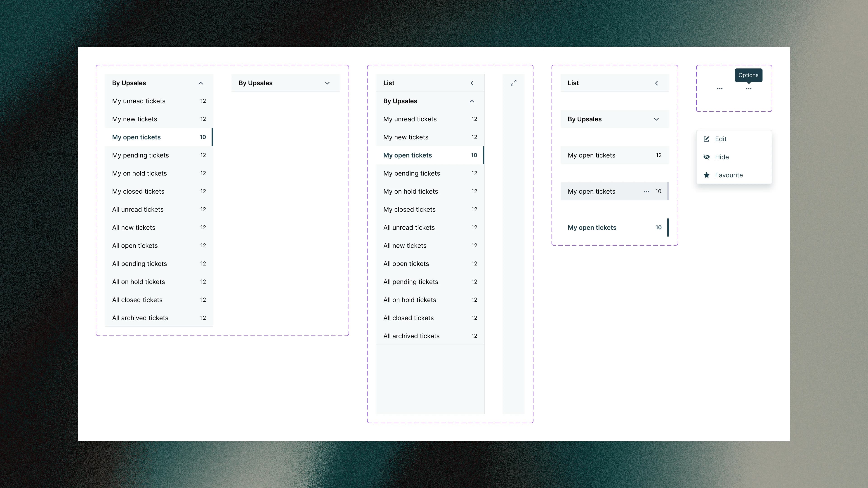Open All archived tickets in the first list
The image size is (868, 488).
click(x=140, y=318)
